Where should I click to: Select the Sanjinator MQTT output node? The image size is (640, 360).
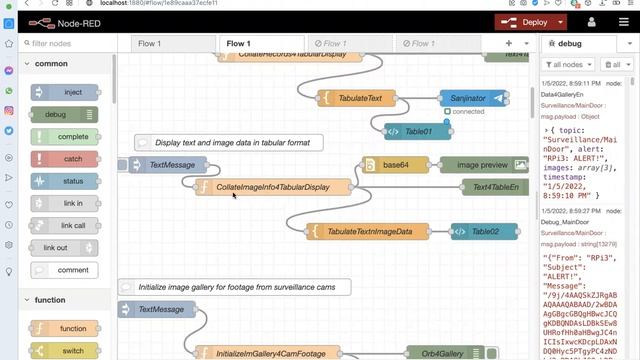[x=473, y=98]
